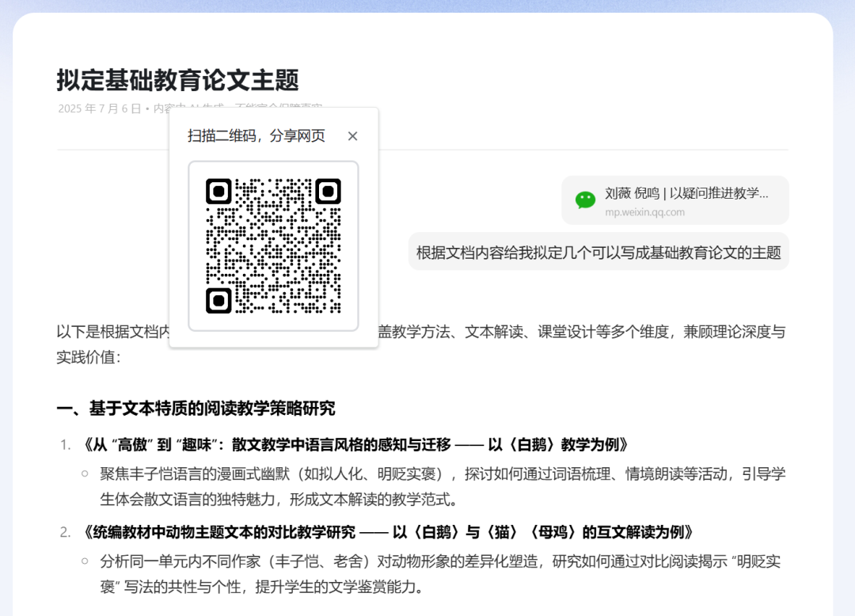Click the date 2025 年 7 月 6 日
Viewport: 855px width, 616px height.
point(99,108)
